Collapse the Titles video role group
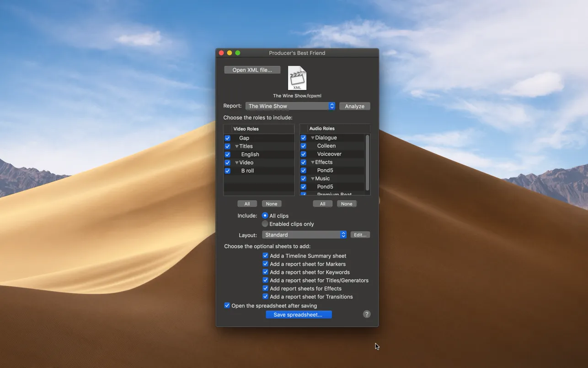588x368 pixels. pos(236,146)
